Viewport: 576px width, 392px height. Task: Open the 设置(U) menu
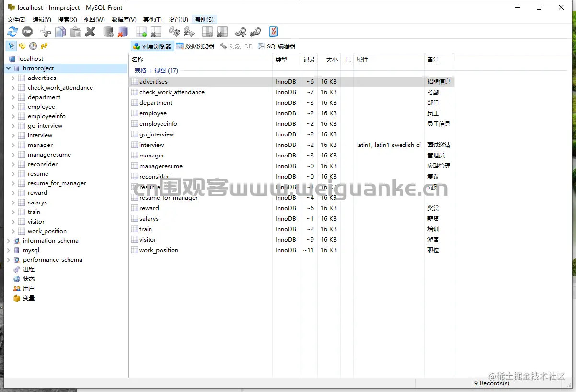pyautogui.click(x=178, y=20)
